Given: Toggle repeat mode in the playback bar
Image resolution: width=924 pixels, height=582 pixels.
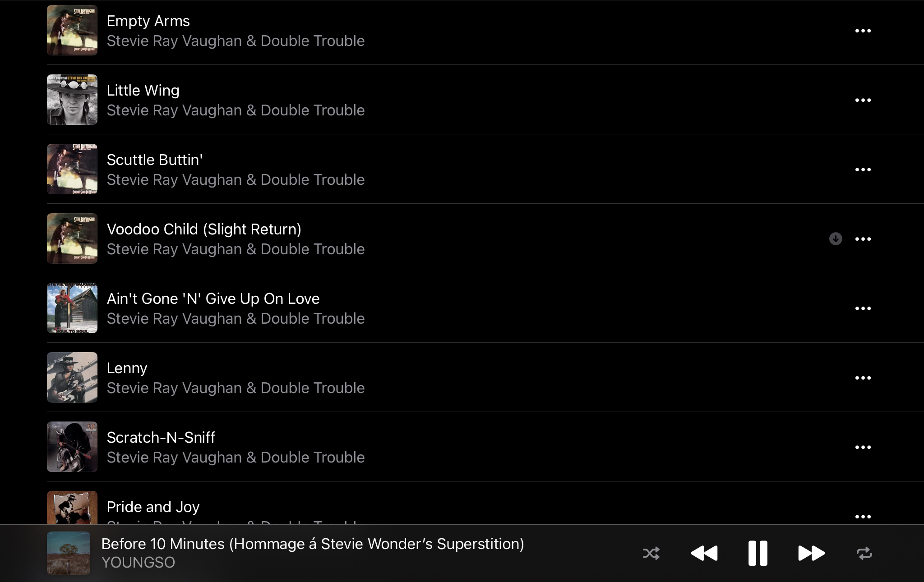Looking at the screenshot, I should 864,553.
